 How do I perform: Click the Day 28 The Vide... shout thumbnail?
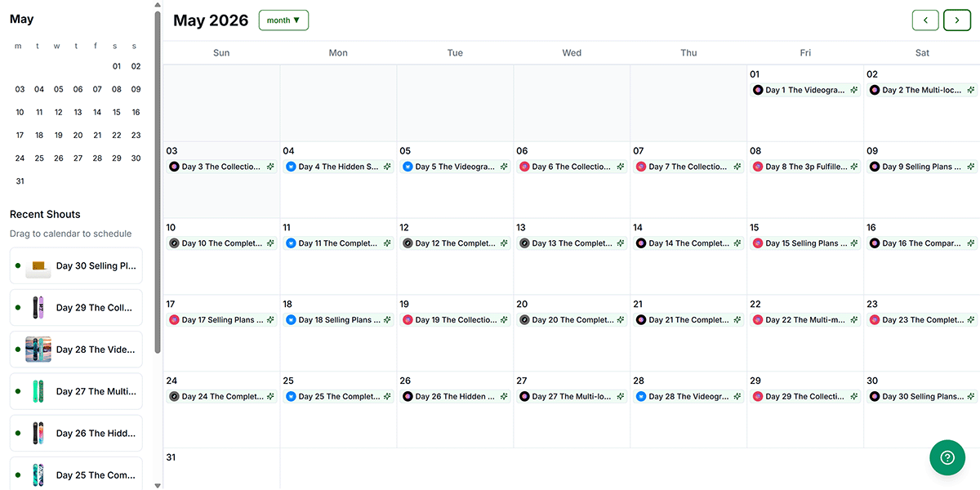38,350
